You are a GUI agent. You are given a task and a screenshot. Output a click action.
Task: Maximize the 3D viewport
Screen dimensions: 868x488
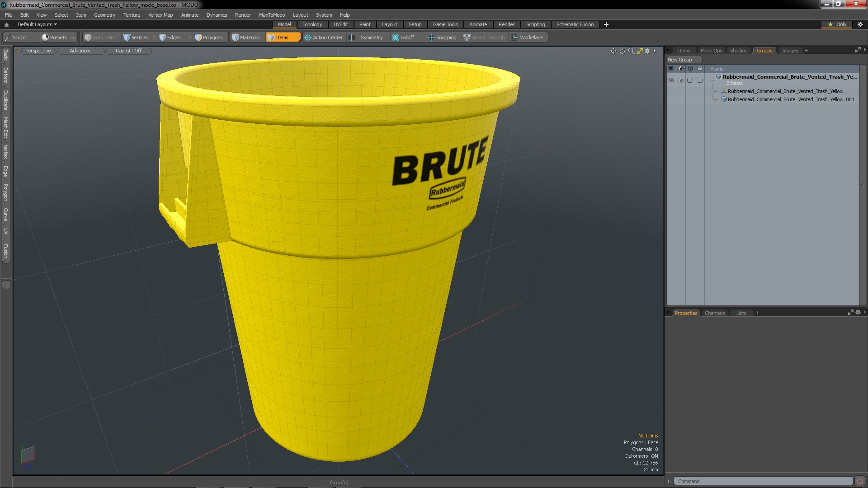tap(640, 51)
